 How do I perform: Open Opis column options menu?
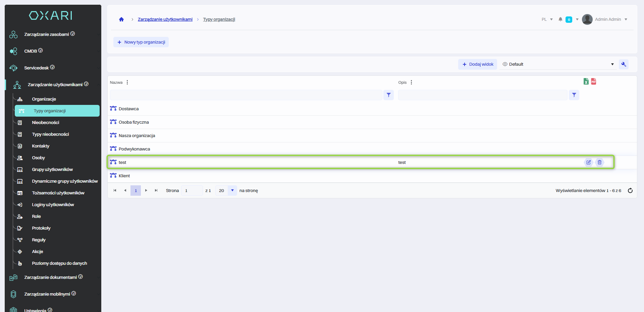point(412,82)
